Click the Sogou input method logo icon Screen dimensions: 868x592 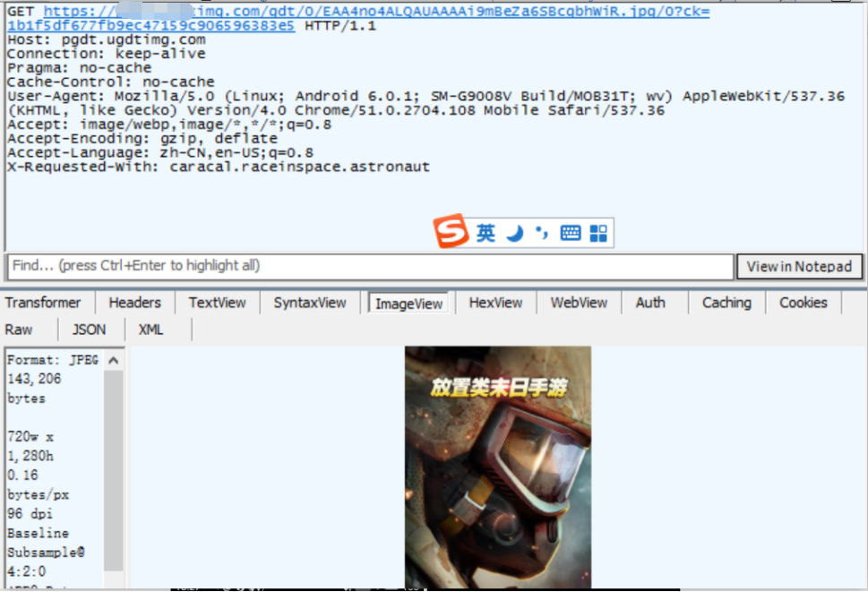click(x=451, y=231)
